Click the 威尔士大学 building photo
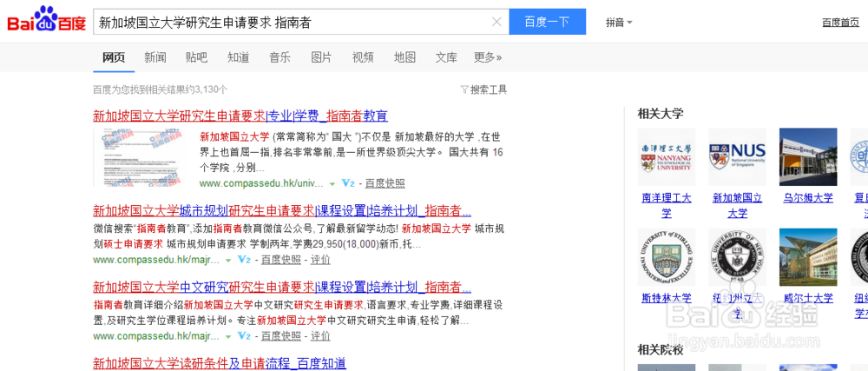Image resolution: width=868 pixels, height=371 pixels. coord(808,257)
